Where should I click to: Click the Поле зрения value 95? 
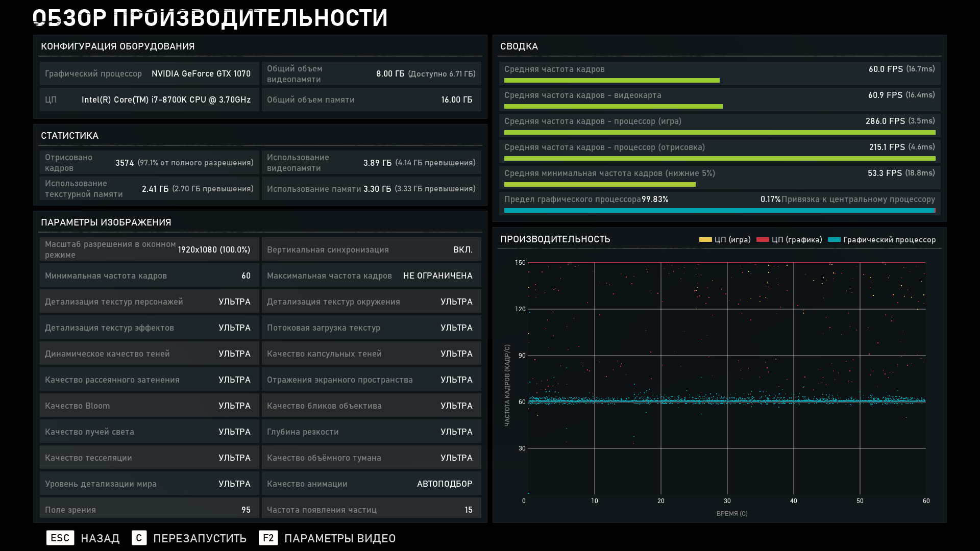[246, 510]
